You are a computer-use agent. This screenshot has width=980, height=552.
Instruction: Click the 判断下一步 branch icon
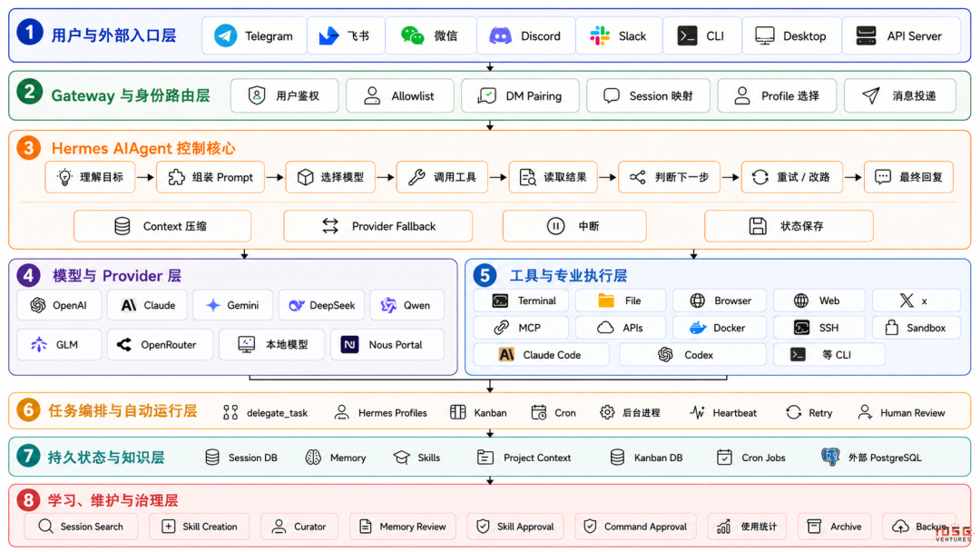(638, 177)
